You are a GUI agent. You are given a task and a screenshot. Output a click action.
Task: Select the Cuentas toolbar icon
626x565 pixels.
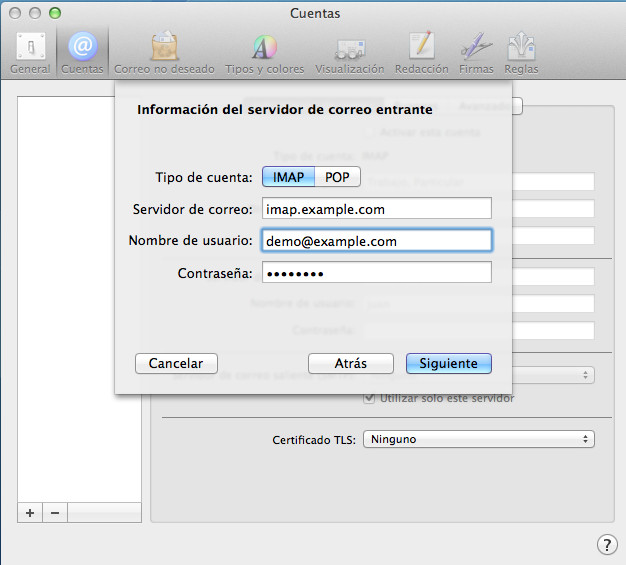point(81,53)
